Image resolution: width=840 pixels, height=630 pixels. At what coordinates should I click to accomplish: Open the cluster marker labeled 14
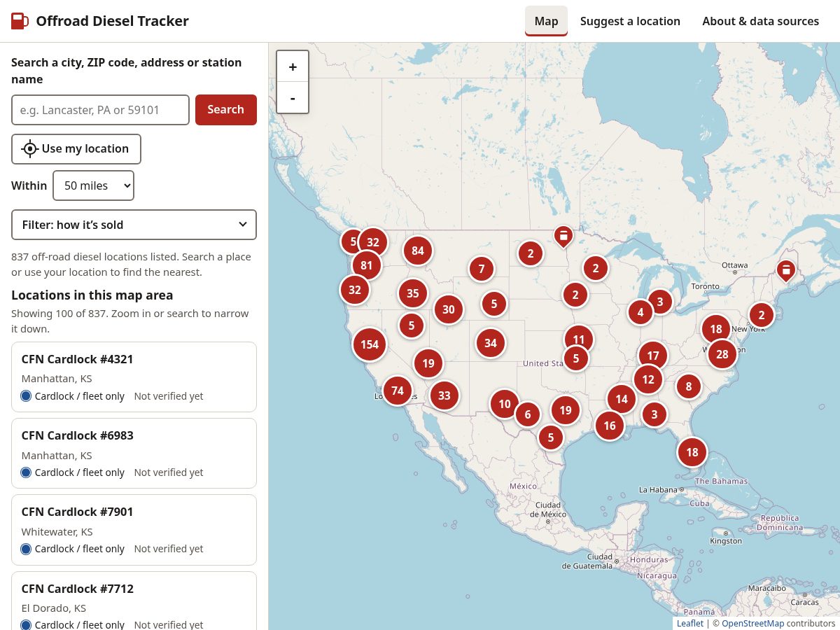[622, 399]
